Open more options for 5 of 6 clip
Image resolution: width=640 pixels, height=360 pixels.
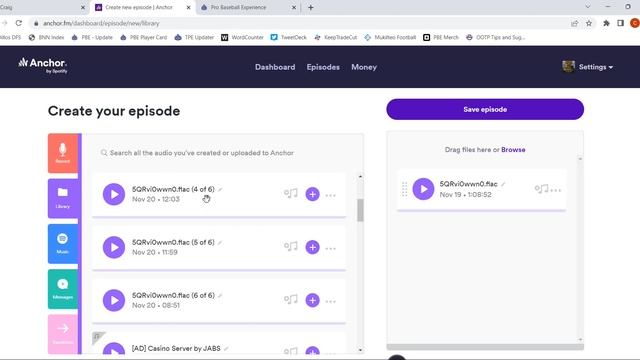pyautogui.click(x=331, y=249)
